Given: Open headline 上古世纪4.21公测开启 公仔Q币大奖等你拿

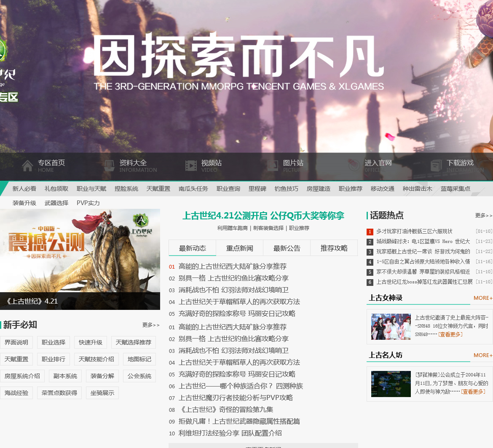Looking at the screenshot, I should point(263,216).
